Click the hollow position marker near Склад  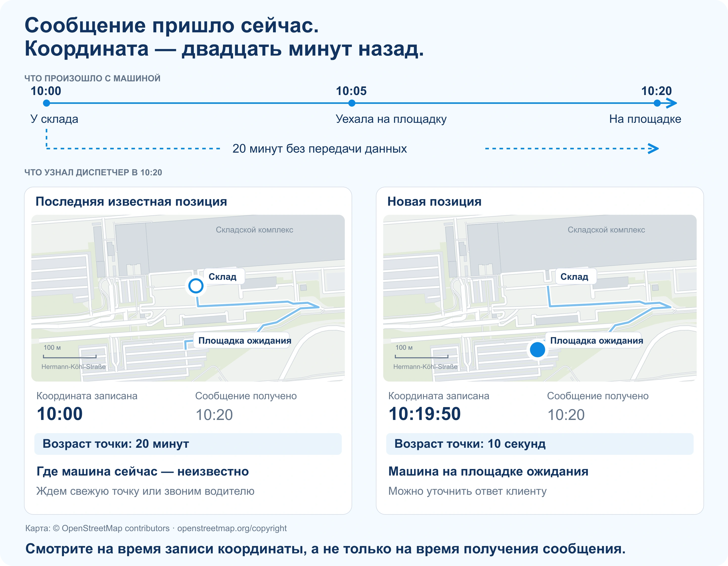coord(196,286)
